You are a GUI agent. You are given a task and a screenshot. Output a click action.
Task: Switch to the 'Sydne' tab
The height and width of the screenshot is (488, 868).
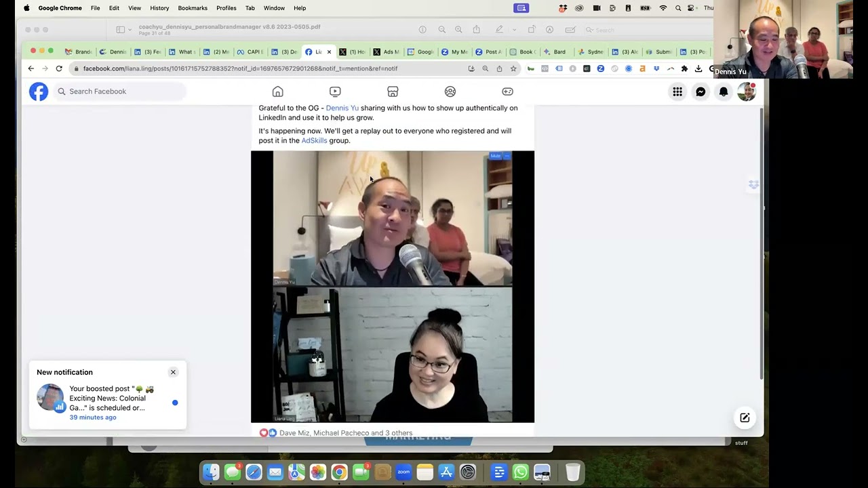click(x=590, y=52)
